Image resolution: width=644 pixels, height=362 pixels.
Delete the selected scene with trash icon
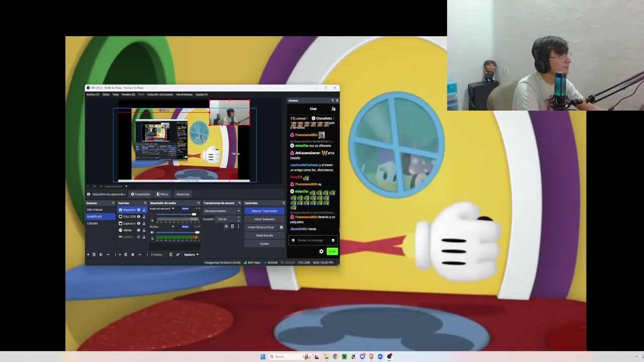tap(94, 254)
